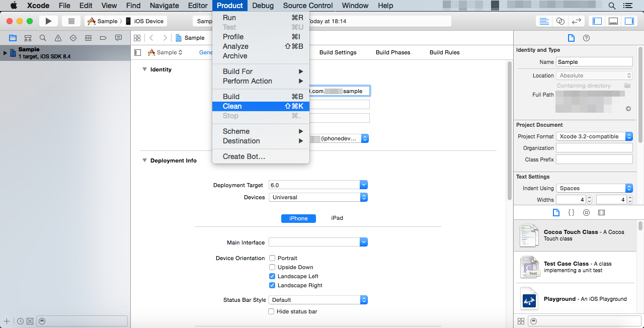Open the Issue navigator warning icon
Image resolution: width=644 pixels, height=328 pixels.
click(x=58, y=38)
